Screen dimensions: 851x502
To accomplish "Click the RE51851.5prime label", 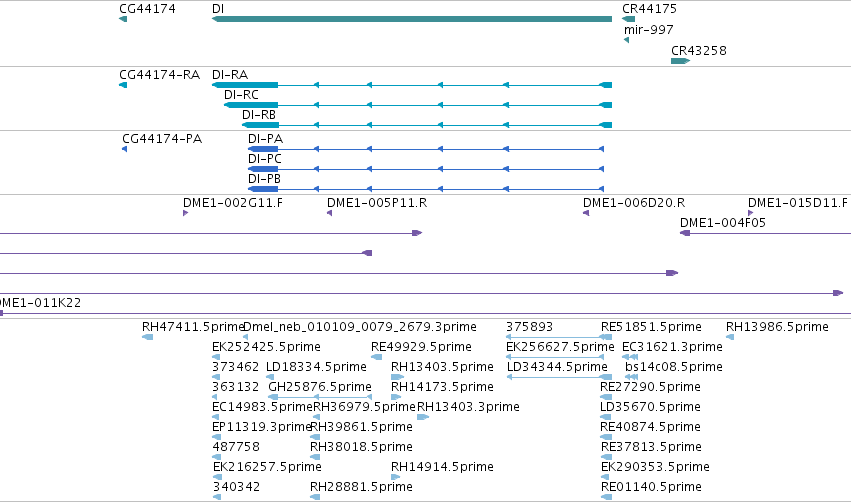I will pos(651,327).
